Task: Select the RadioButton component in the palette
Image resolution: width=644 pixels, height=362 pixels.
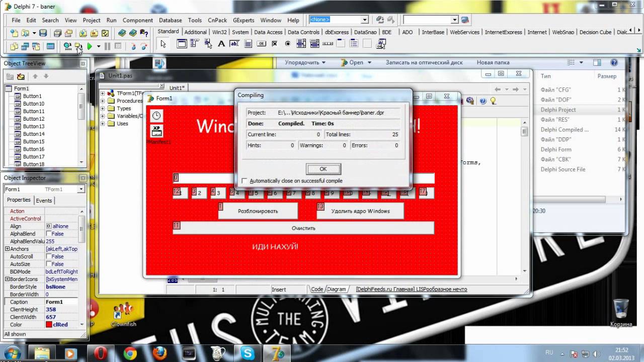Action: click(288, 44)
